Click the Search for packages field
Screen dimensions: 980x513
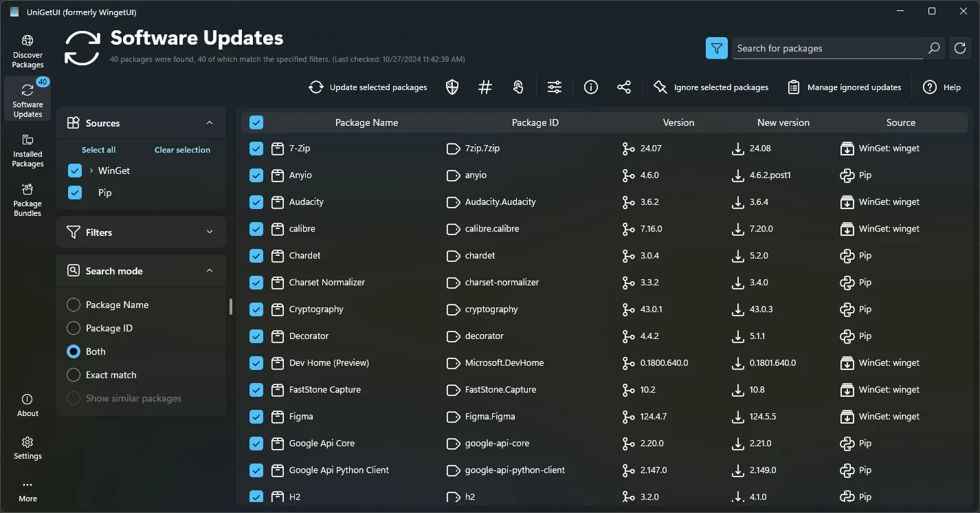(x=828, y=48)
